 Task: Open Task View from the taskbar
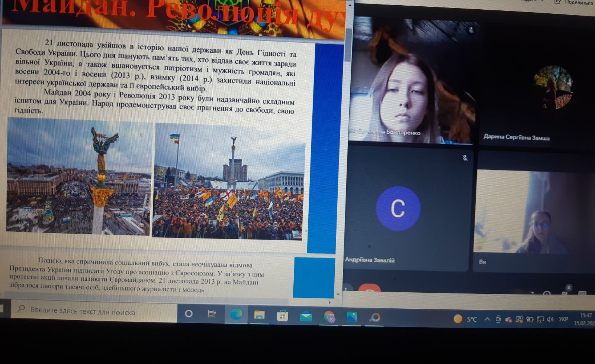coord(212,314)
